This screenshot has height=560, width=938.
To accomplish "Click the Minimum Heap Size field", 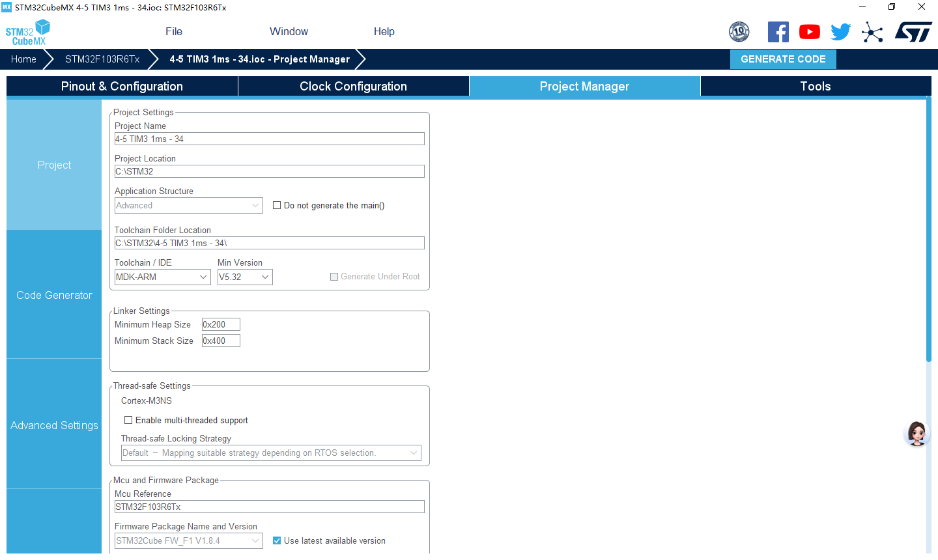I will tap(221, 324).
